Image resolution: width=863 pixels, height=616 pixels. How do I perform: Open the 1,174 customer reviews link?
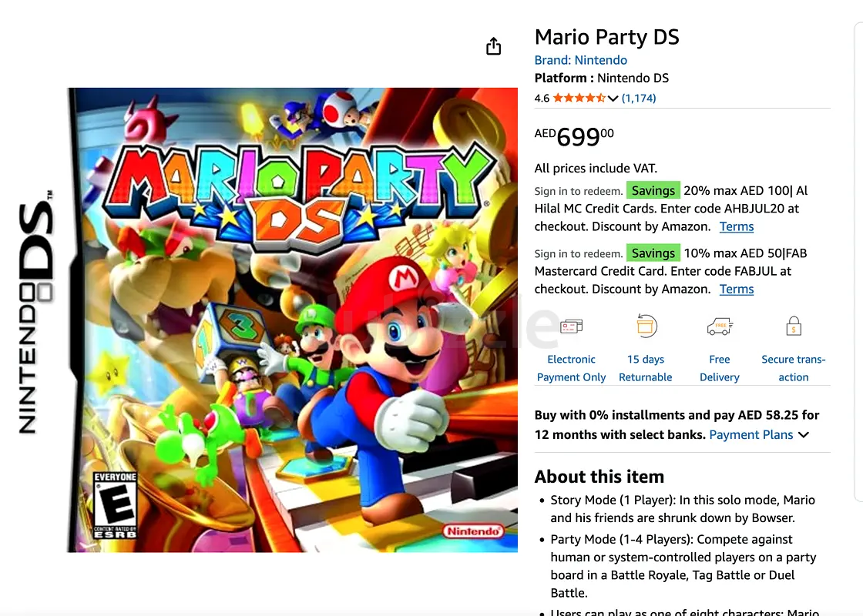[639, 98]
